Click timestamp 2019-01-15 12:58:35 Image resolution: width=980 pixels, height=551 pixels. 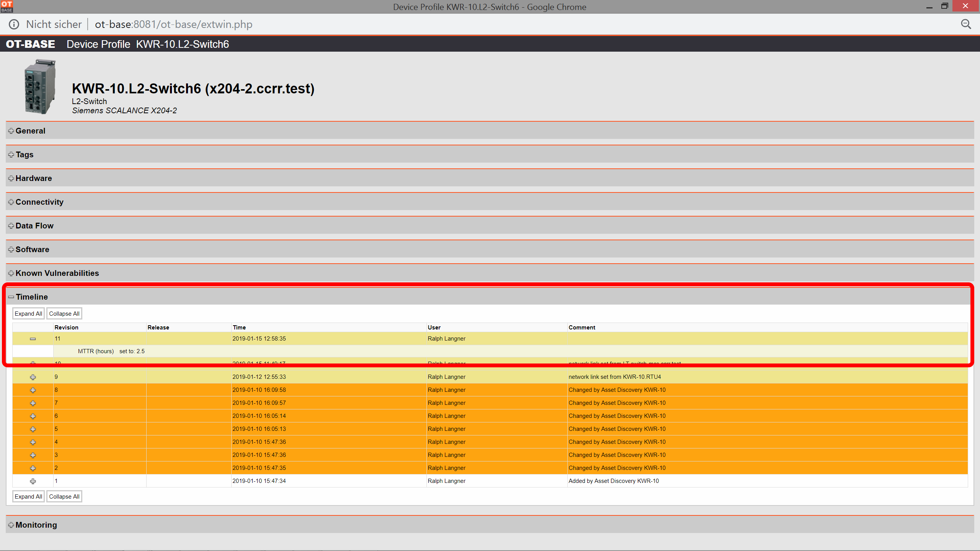pyautogui.click(x=259, y=339)
